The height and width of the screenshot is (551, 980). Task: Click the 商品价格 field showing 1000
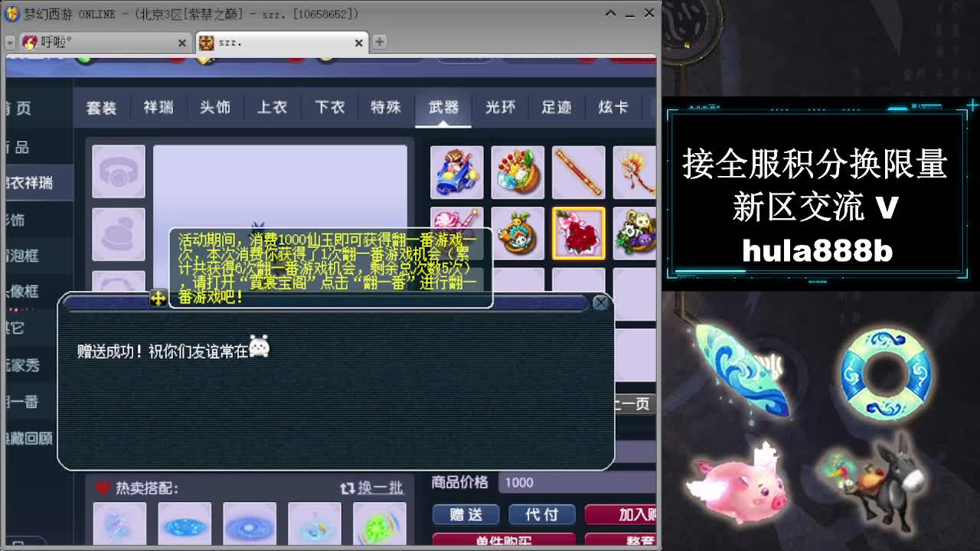(578, 482)
